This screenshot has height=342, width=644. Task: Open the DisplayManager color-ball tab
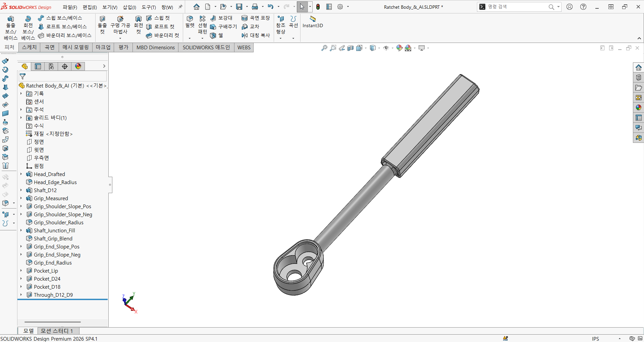(78, 66)
